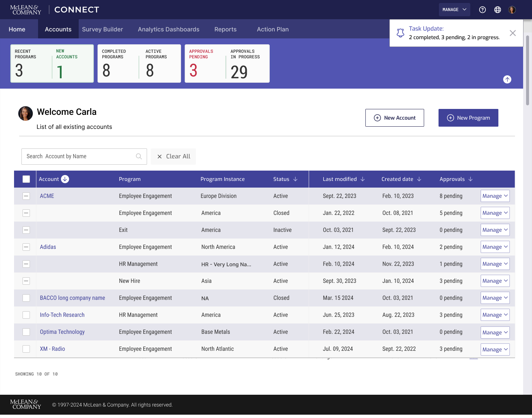
Task: Open the MANAGE dropdown in header
Action: [454, 10]
